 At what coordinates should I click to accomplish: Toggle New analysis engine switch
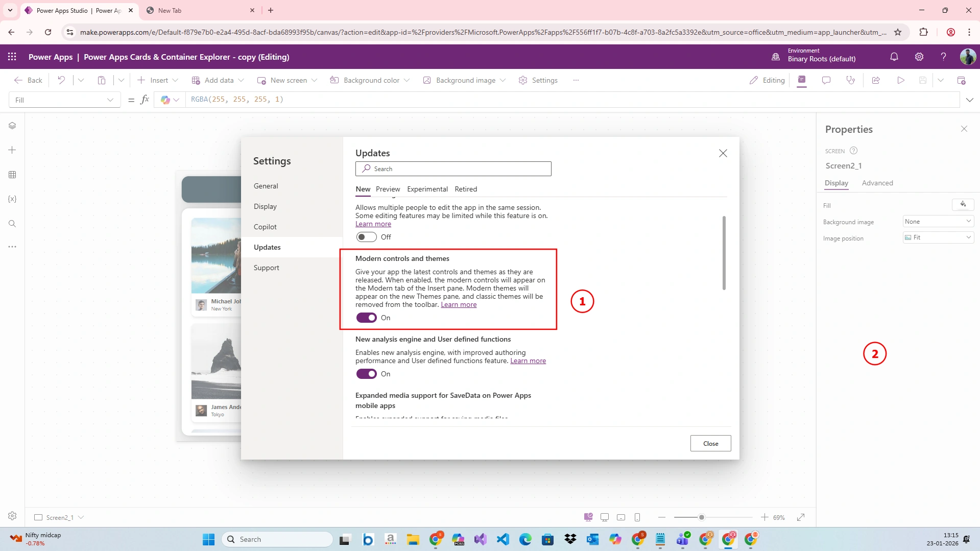coord(366,374)
